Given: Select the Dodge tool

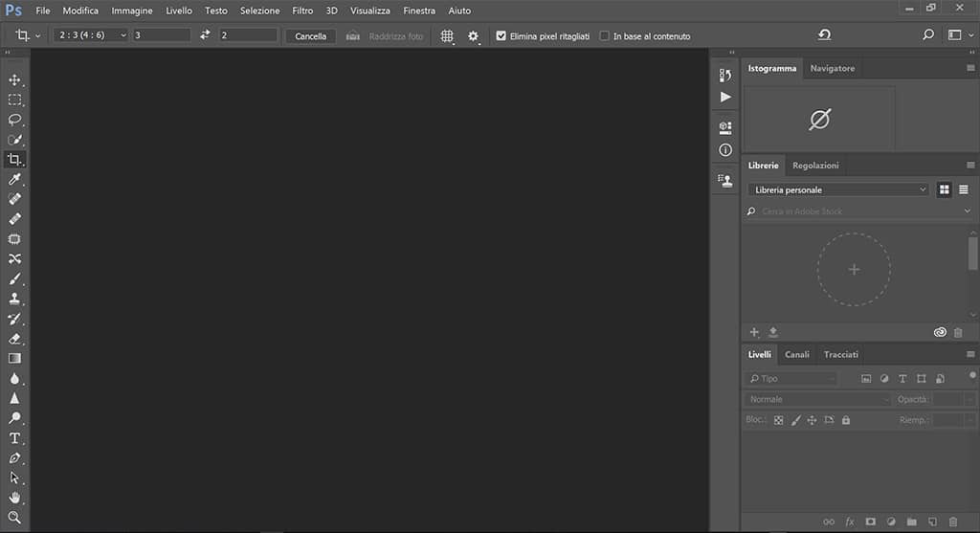Looking at the screenshot, I should coord(14,418).
